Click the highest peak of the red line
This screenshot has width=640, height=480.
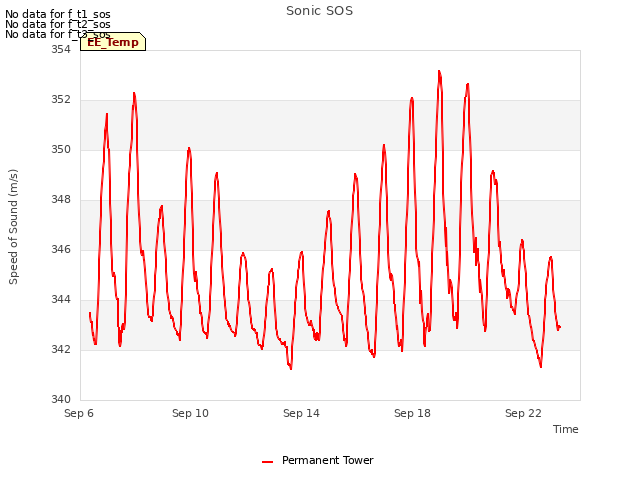439,71
